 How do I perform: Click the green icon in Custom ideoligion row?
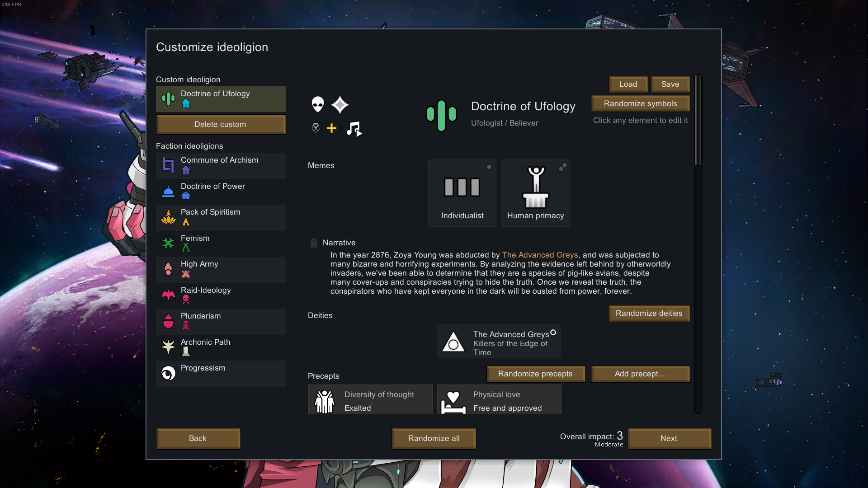168,99
